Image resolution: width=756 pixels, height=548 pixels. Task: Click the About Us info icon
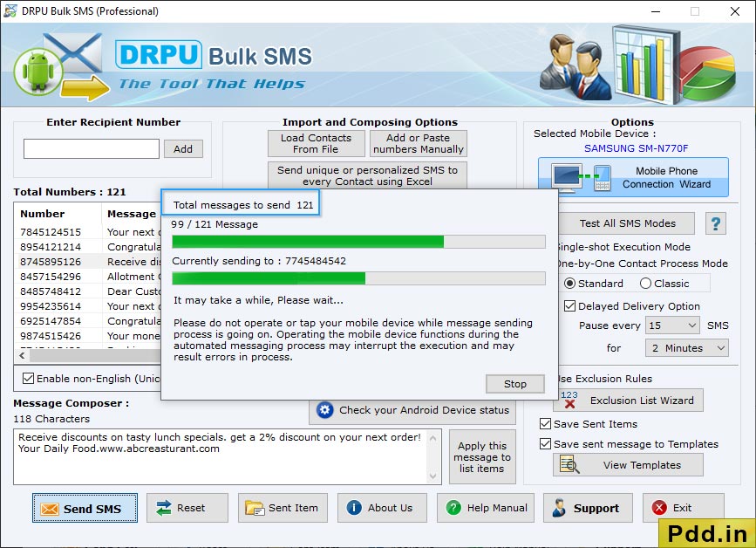coord(354,508)
